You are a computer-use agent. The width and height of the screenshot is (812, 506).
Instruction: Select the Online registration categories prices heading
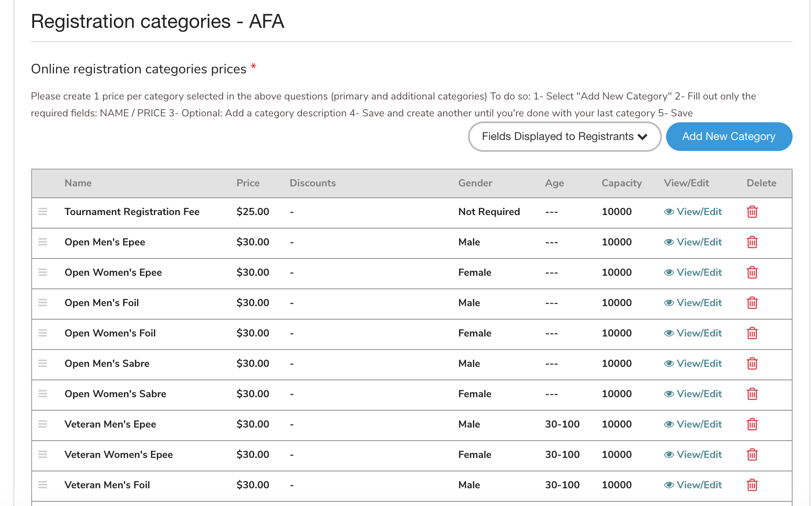point(139,69)
